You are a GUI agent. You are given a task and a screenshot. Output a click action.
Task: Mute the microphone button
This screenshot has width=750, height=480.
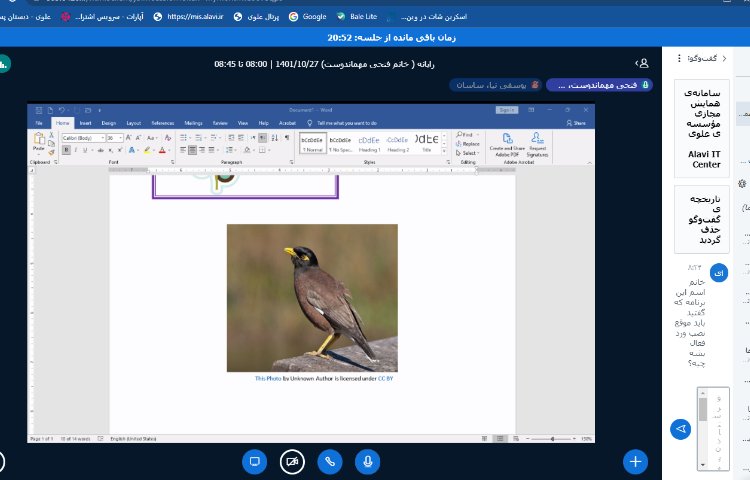click(x=368, y=461)
